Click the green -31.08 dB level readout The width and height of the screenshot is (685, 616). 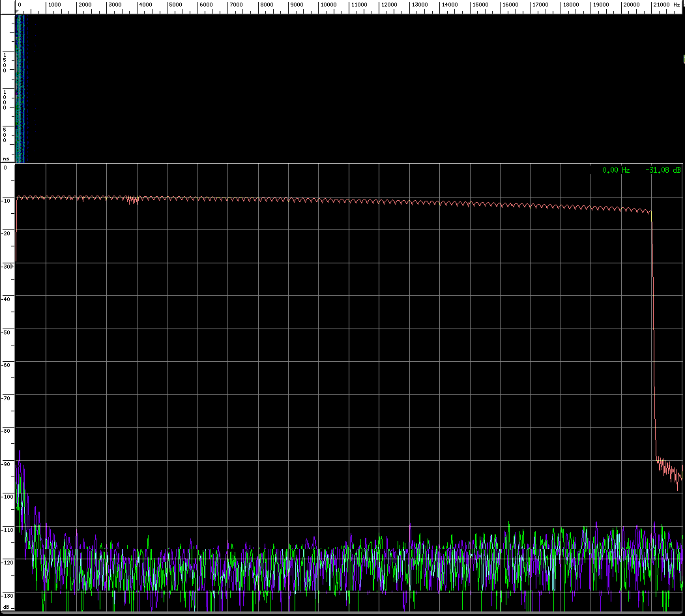click(663, 170)
